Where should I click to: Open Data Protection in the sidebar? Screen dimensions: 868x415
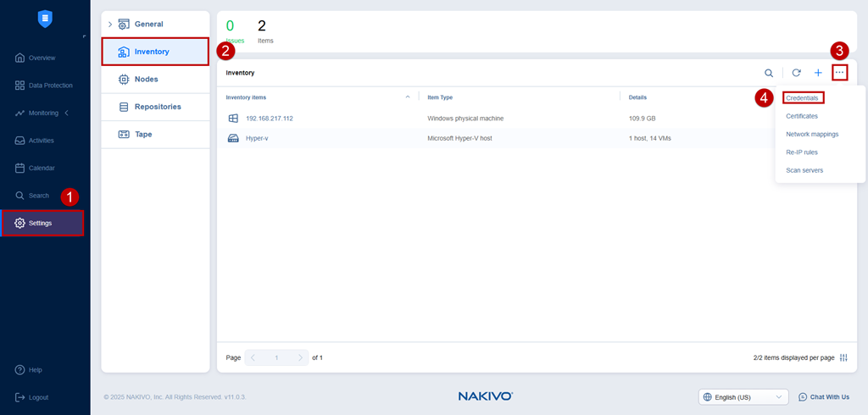point(43,86)
